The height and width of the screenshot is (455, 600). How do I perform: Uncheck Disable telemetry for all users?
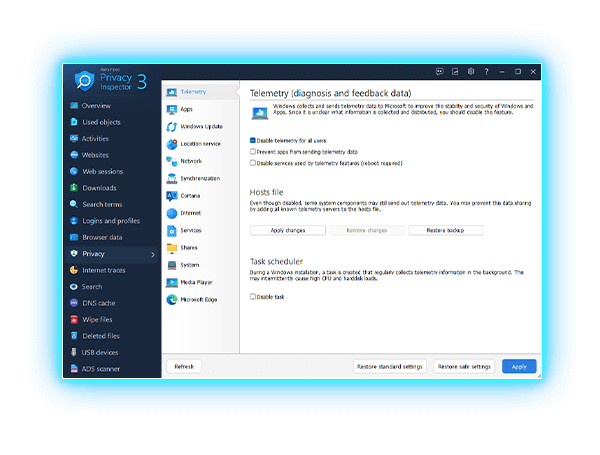252,141
